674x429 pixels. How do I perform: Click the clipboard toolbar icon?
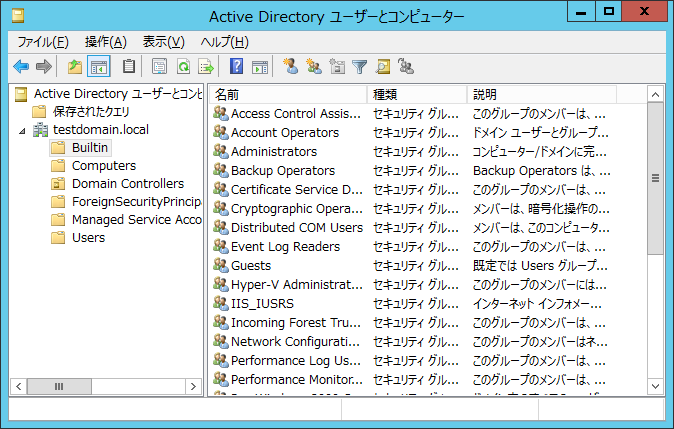tap(129, 67)
